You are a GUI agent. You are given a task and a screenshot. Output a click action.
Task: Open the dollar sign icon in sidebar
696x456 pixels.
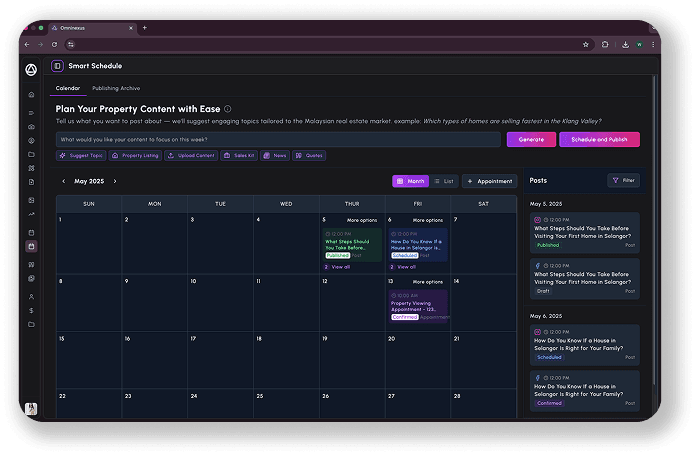click(31, 310)
